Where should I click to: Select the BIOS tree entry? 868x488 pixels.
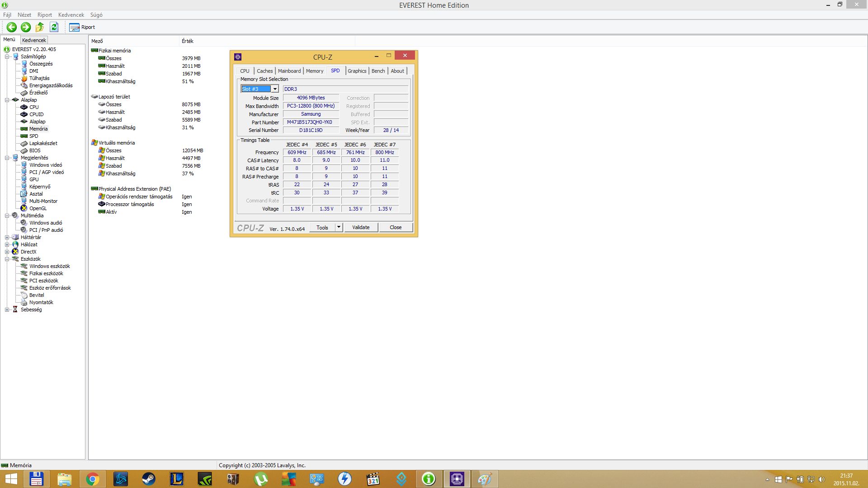coord(30,150)
